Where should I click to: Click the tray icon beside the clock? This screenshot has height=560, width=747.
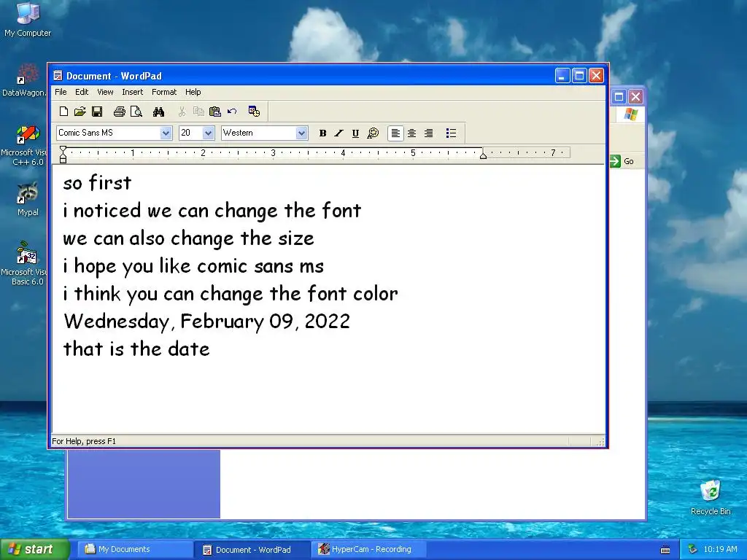(692, 550)
